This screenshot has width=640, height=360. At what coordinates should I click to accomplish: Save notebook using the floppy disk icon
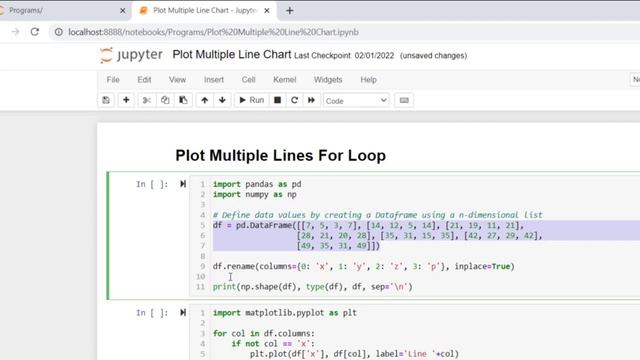tap(106, 100)
